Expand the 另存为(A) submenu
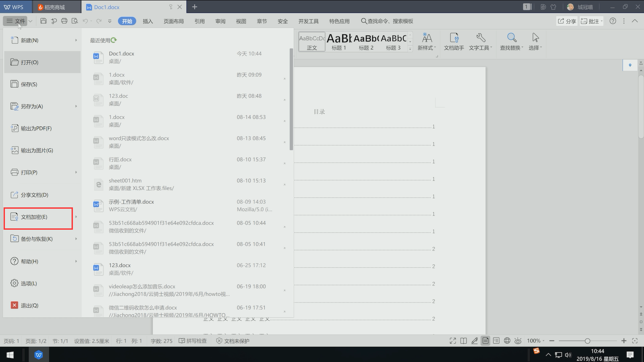 coord(76,106)
